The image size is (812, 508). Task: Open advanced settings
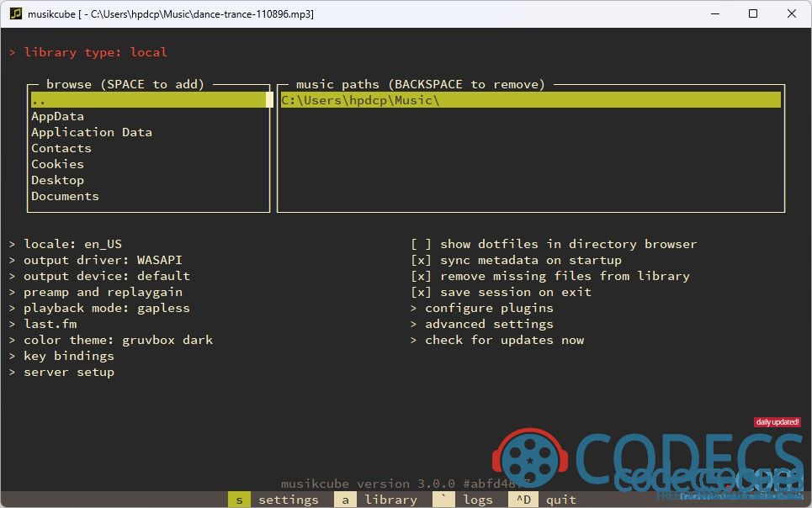click(482, 324)
